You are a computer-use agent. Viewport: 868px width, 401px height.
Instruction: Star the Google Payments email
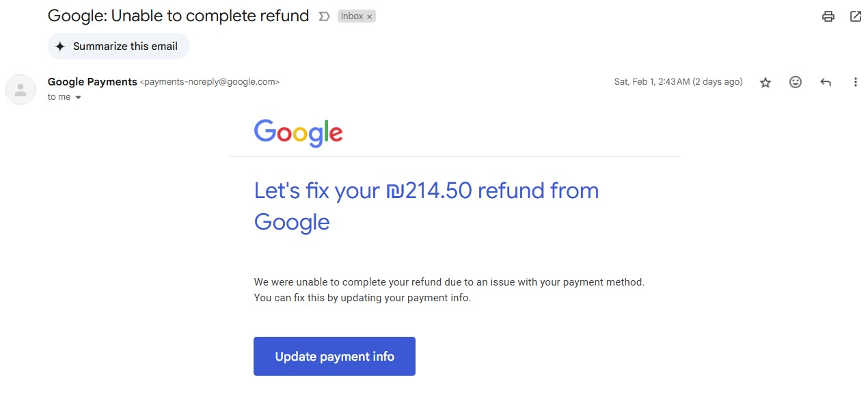click(x=765, y=83)
